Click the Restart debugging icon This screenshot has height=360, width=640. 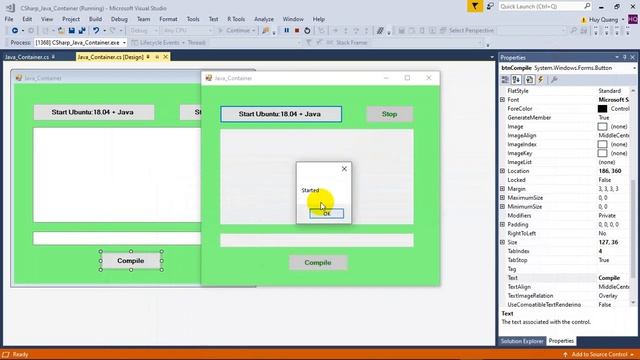(x=307, y=30)
